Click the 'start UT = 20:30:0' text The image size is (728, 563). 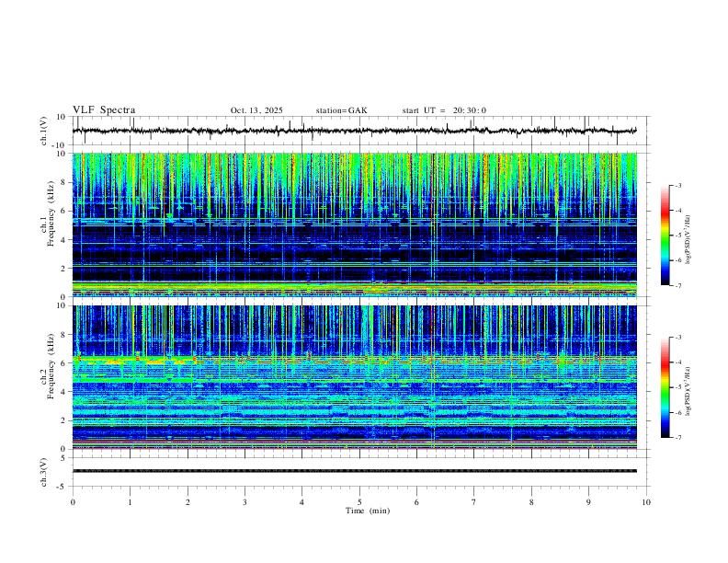[444, 110]
